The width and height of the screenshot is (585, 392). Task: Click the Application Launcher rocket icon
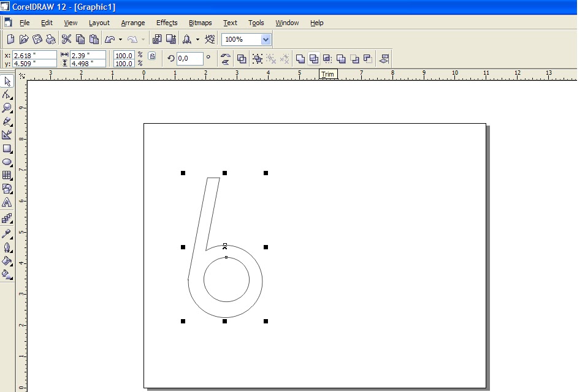point(187,39)
